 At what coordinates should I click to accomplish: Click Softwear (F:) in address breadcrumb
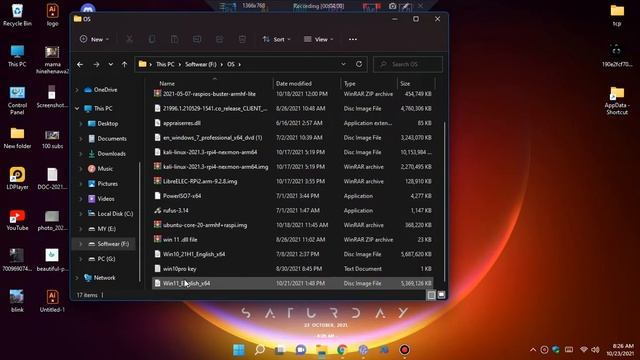(200, 64)
